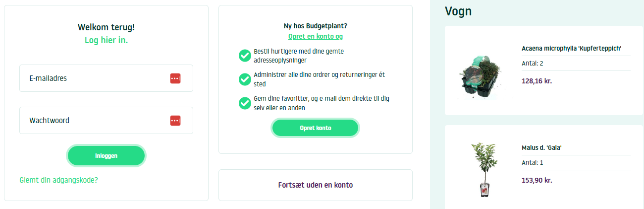This screenshot has height=209, width=644.
Task: Choose 'Fortsæt uden en konto' option
Action: click(316, 185)
